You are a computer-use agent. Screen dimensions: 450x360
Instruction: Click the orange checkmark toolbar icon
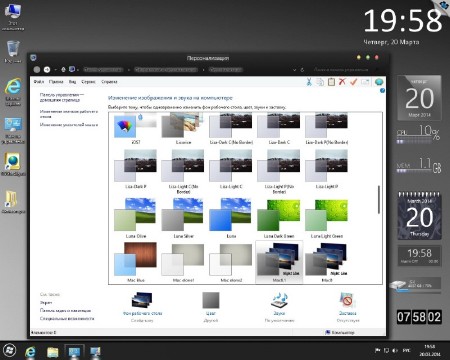pyautogui.click(x=353, y=82)
